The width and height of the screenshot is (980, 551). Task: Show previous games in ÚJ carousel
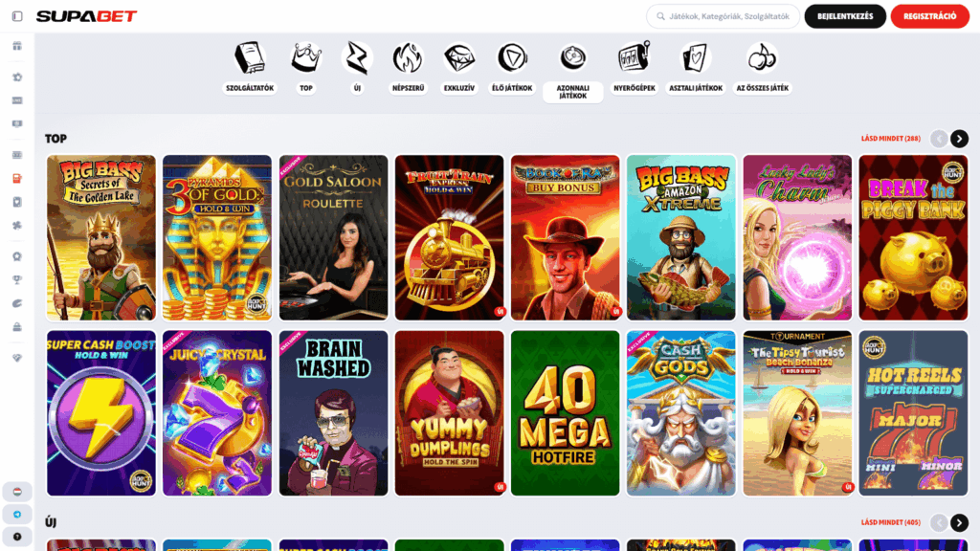pyautogui.click(x=939, y=523)
